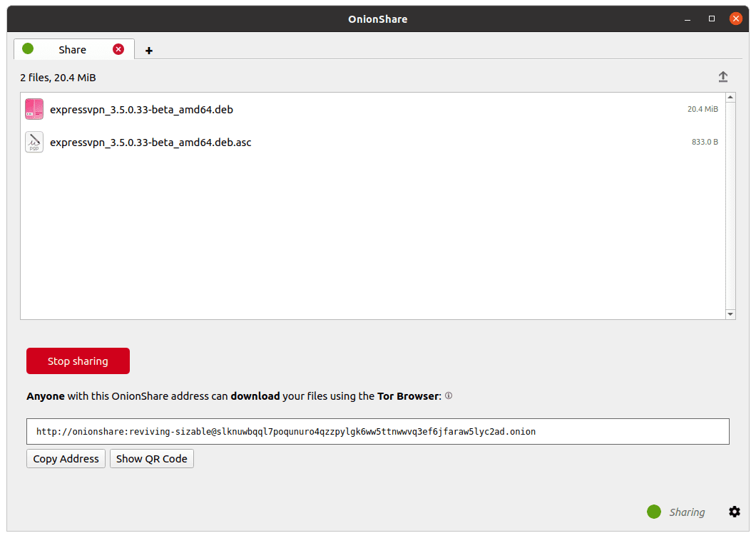
Task: Click the PGP signature file icon
Action: pos(34,142)
